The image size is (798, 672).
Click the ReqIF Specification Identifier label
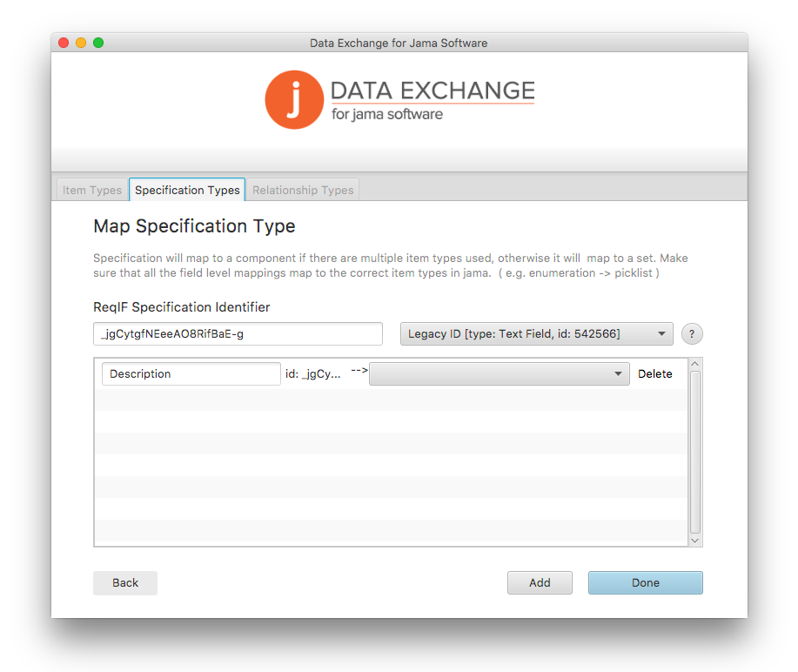pyautogui.click(x=182, y=307)
